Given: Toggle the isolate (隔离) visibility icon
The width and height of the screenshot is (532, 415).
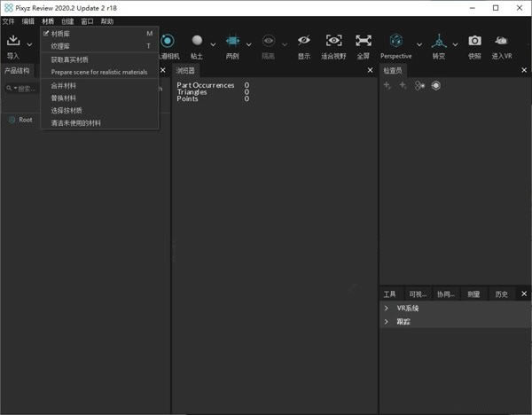Looking at the screenshot, I should coord(268,41).
